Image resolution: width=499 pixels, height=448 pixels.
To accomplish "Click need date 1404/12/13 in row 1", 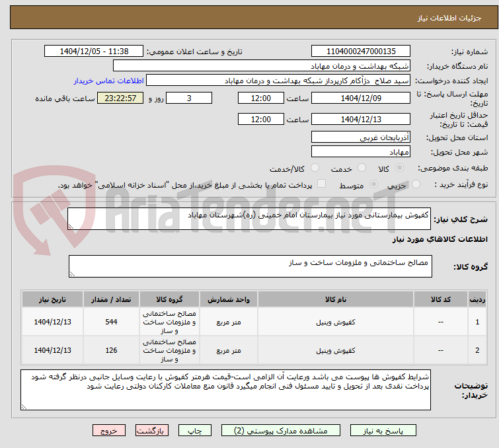I will (52, 322).
